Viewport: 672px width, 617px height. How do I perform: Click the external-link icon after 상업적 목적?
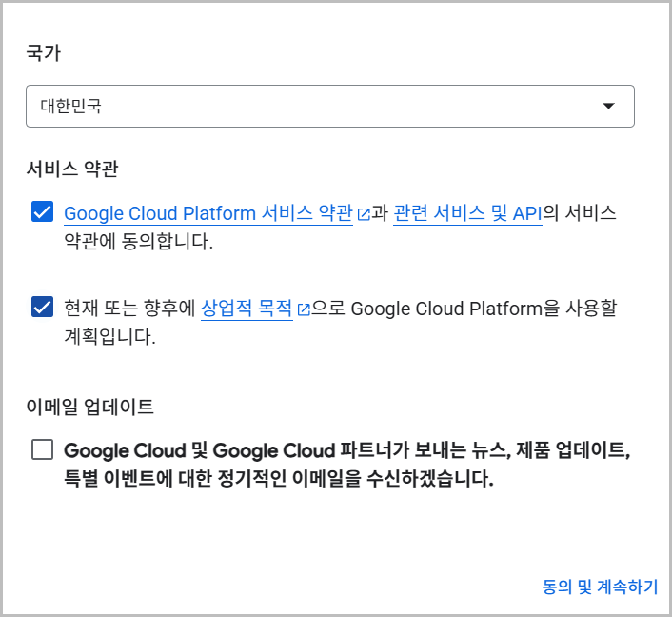[304, 309]
